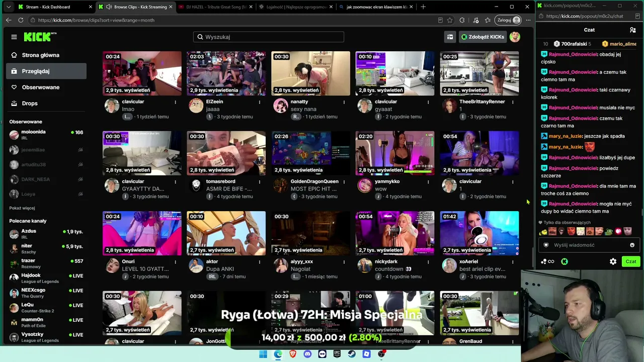The width and height of the screenshot is (644, 362).
Task: Open the trazer Rozmowy channel
Action: 46,263
